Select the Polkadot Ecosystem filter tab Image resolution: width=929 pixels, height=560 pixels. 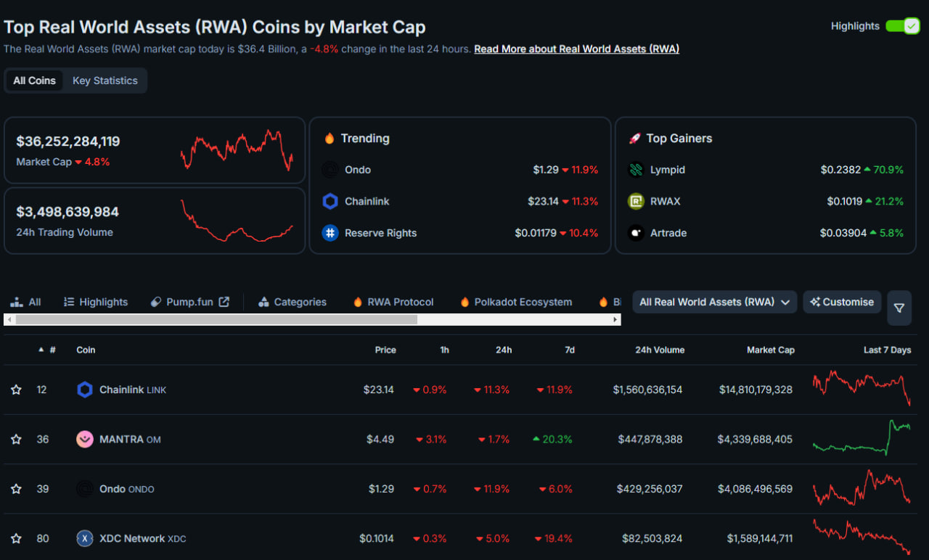coord(516,302)
